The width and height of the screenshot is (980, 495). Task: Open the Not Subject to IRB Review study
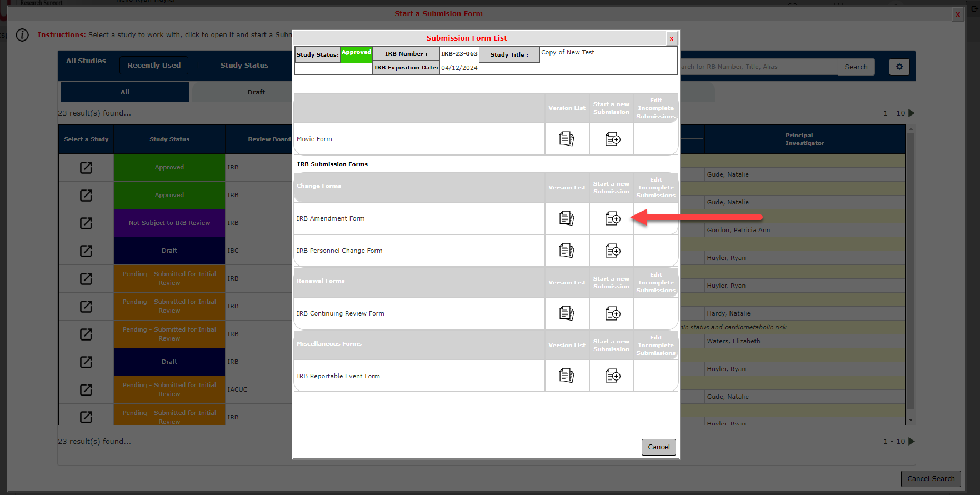(x=86, y=223)
